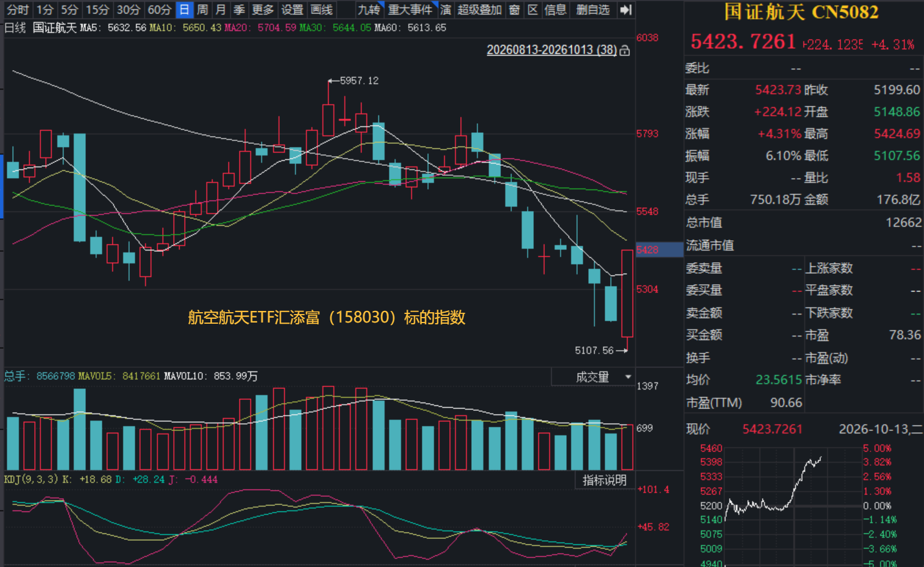Click the MA5: 5632.56 indicator label

coord(113,27)
